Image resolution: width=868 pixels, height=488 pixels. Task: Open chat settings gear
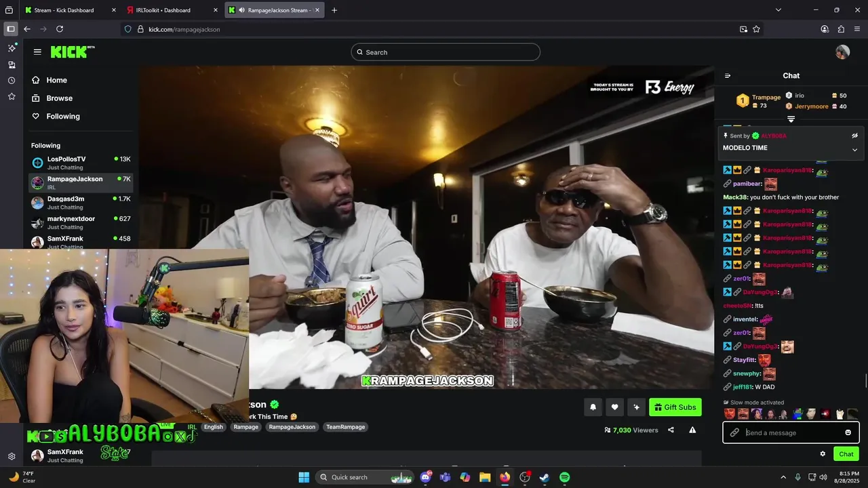pyautogui.click(x=823, y=454)
